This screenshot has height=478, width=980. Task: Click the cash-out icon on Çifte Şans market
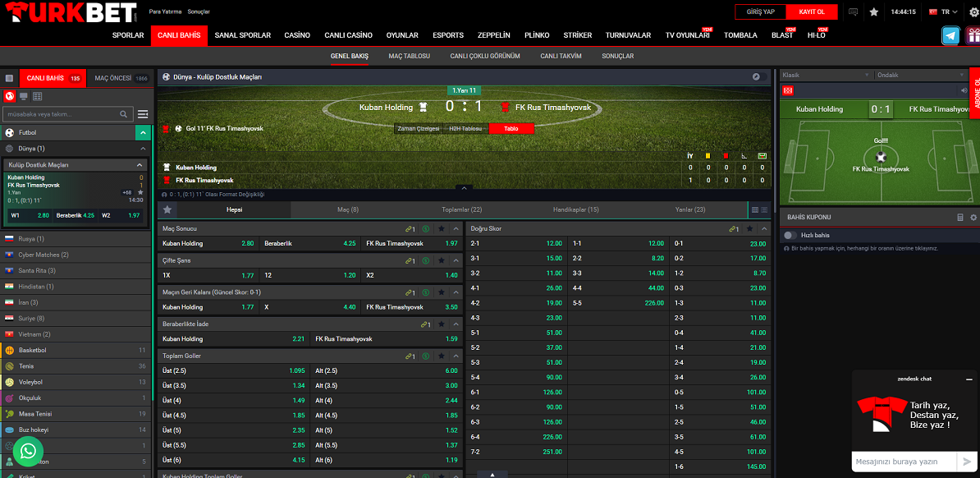click(x=426, y=261)
